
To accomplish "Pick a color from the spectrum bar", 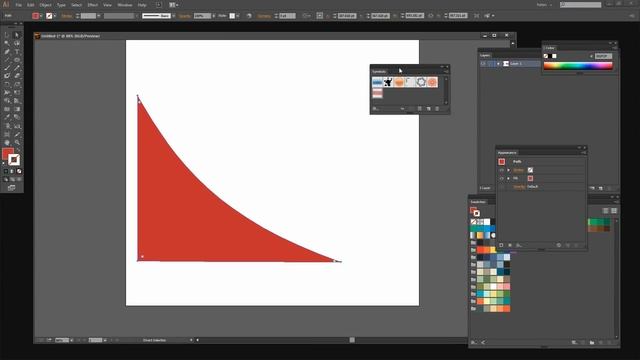I will (x=578, y=66).
